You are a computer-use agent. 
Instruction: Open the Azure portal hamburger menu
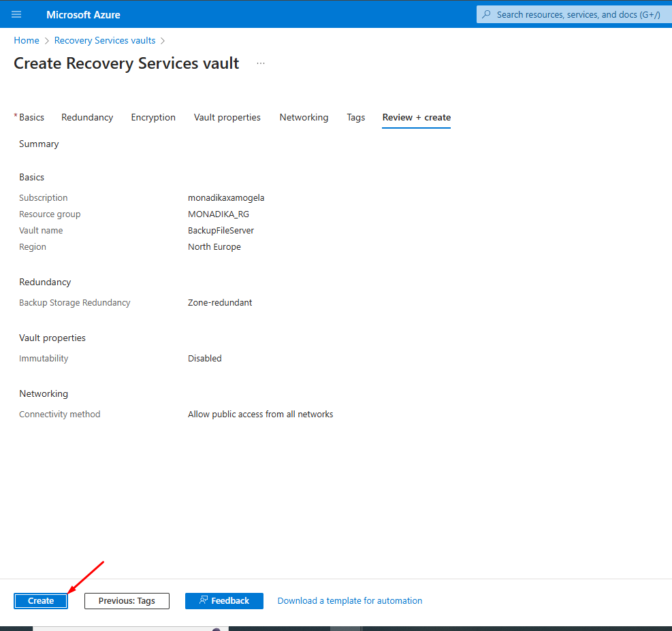click(x=16, y=14)
